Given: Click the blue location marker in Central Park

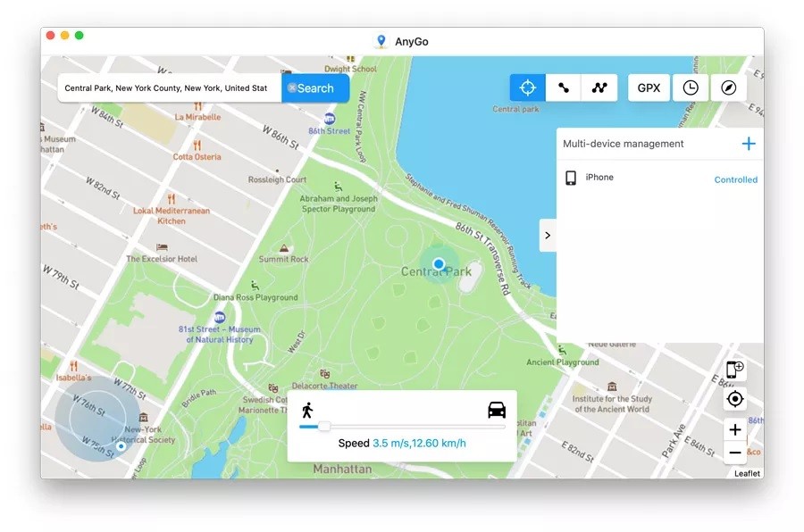Looking at the screenshot, I should pos(439,264).
